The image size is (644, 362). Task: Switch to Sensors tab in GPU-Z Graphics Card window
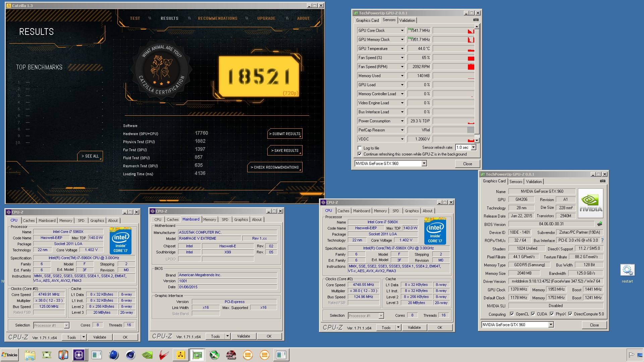coord(516,182)
